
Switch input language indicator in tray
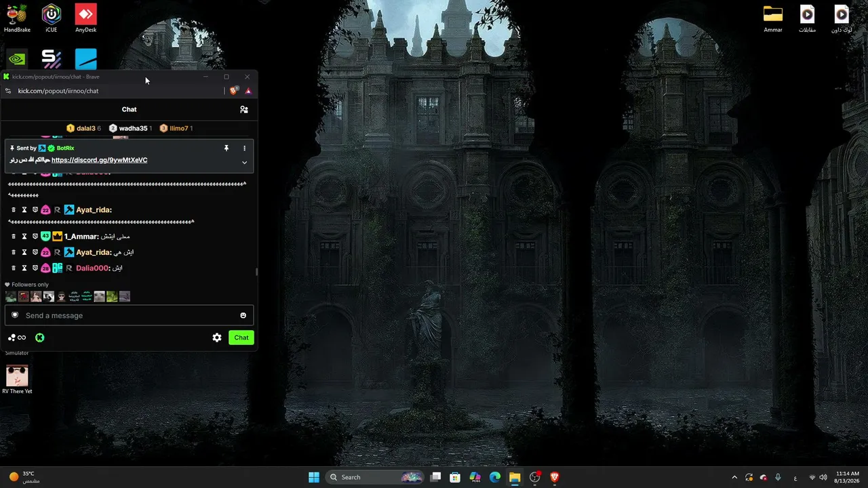(x=795, y=477)
